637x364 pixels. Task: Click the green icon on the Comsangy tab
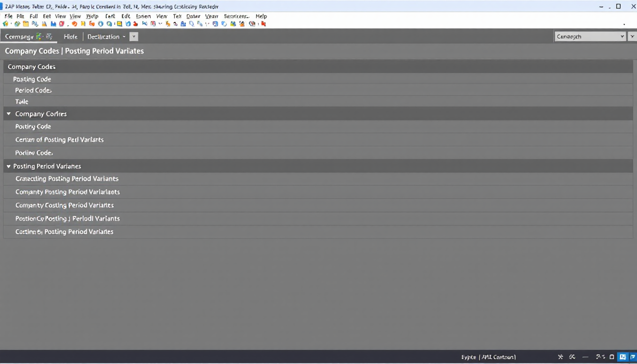point(39,36)
